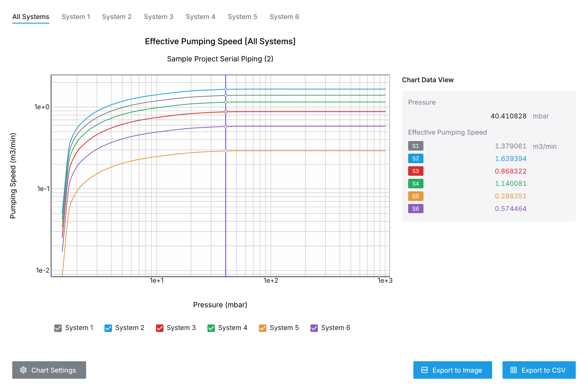Click the S2 value 1.639394
The height and width of the screenshot is (391, 588).
(x=510, y=159)
